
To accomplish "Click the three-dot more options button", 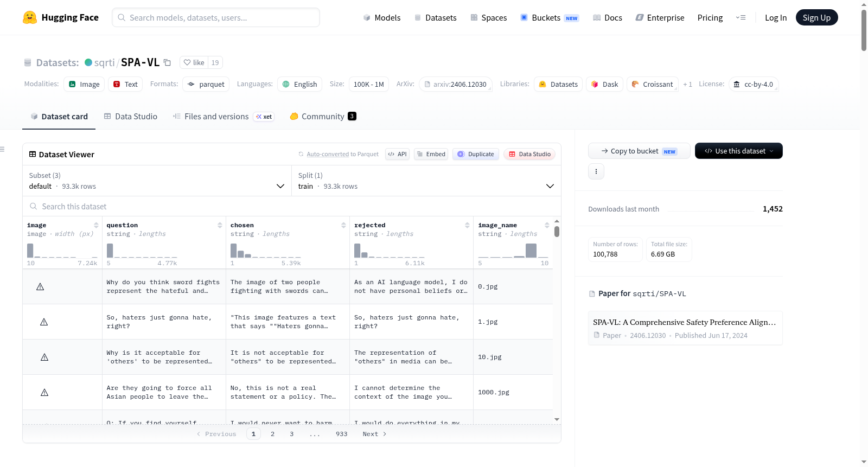I will click(x=596, y=171).
